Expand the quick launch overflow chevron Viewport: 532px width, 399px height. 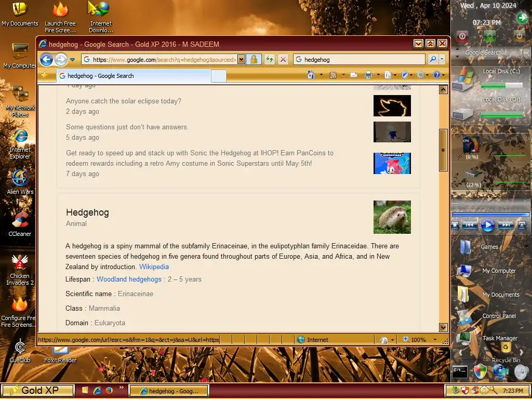pyautogui.click(x=122, y=388)
